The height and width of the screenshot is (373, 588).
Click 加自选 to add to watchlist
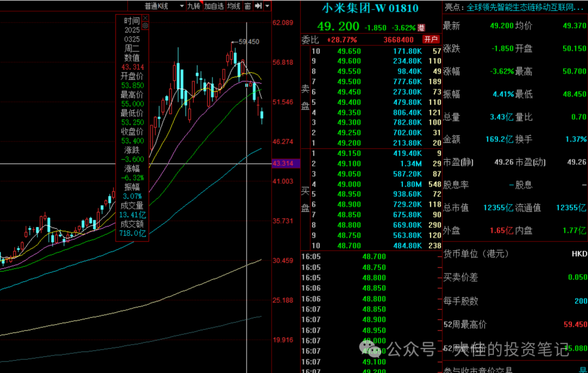[x=214, y=6]
